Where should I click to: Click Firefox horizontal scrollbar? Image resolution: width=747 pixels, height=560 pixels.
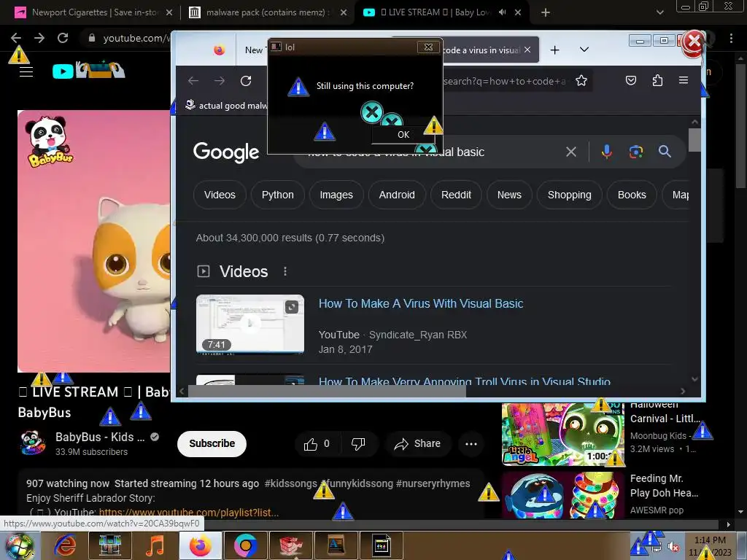coord(327,391)
